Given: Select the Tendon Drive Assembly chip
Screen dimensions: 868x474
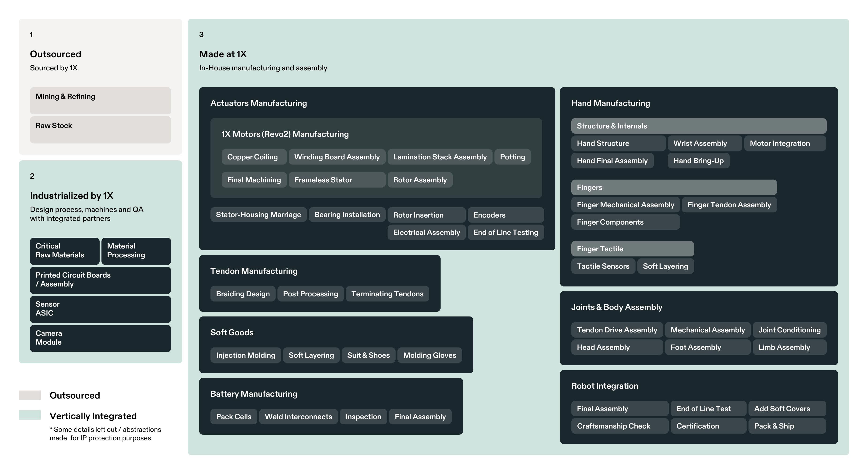Looking at the screenshot, I should coord(617,330).
